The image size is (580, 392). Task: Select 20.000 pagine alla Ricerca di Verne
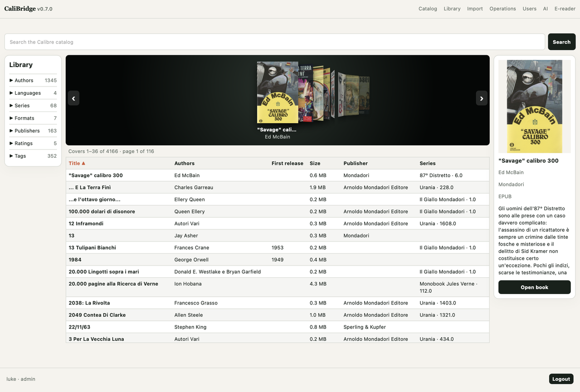click(x=278, y=287)
